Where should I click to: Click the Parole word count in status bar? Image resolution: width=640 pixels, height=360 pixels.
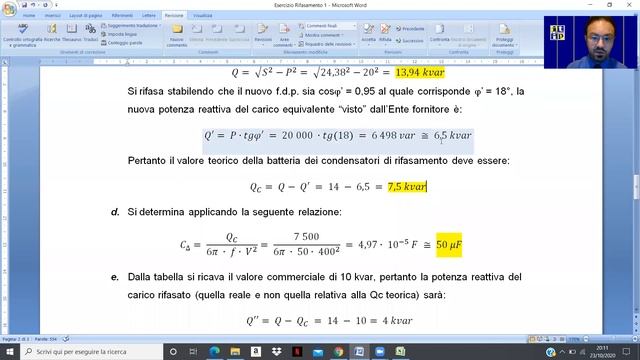46,339
